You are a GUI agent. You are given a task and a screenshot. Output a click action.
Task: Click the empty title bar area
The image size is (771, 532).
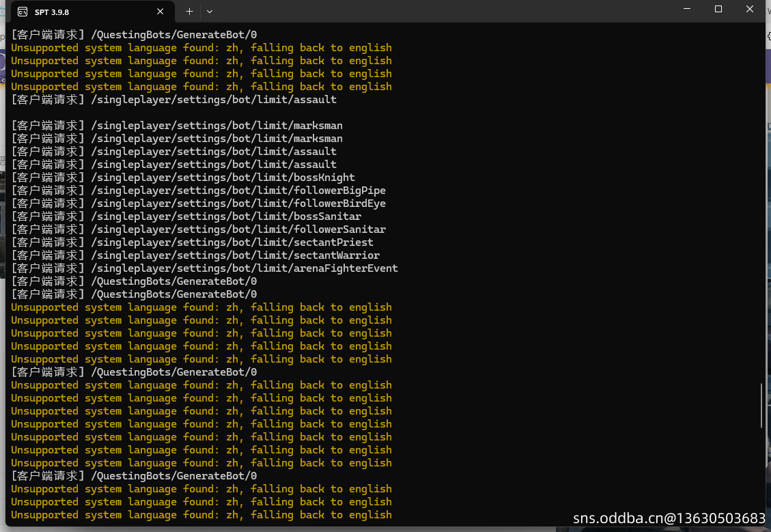pos(444,12)
